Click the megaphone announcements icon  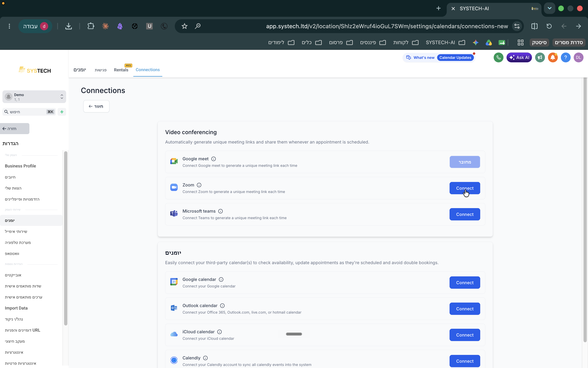pyautogui.click(x=540, y=57)
